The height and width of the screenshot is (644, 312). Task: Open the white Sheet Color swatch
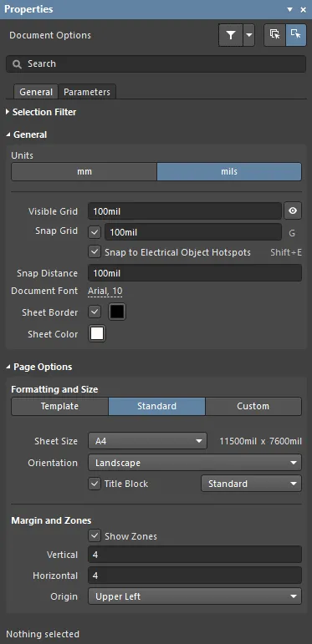click(x=97, y=333)
